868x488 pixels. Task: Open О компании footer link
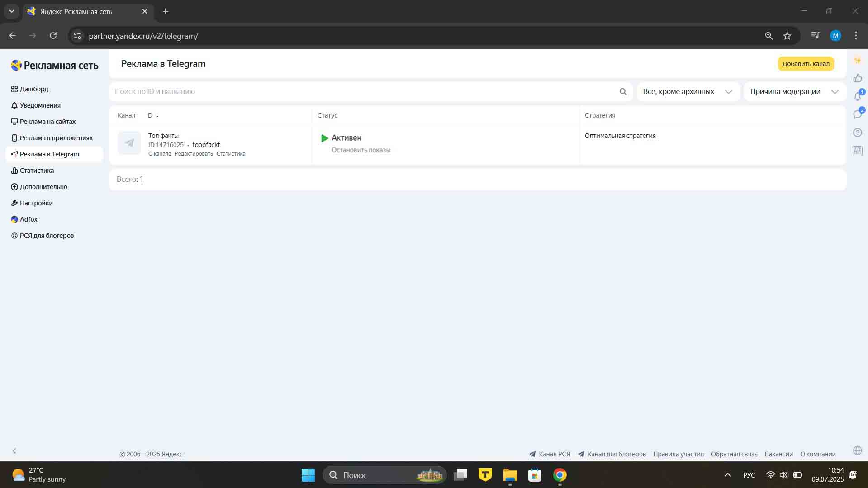pyautogui.click(x=818, y=454)
